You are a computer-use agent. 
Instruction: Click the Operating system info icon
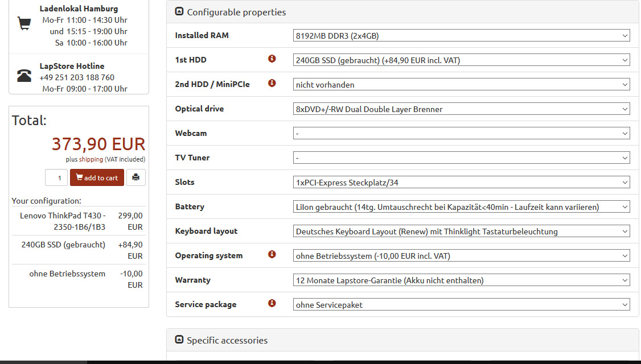click(x=272, y=254)
